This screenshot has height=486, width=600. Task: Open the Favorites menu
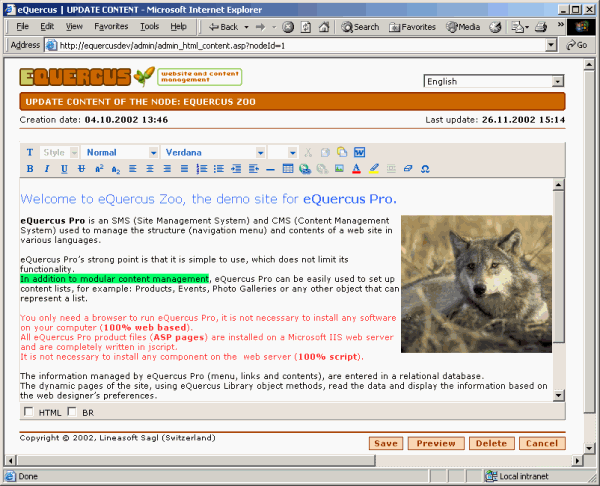(111, 26)
